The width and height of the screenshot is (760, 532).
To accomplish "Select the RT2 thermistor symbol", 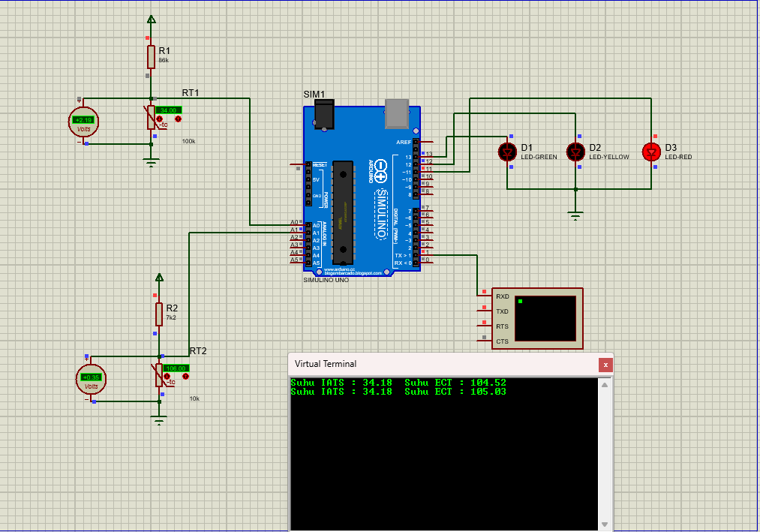I will [159, 375].
